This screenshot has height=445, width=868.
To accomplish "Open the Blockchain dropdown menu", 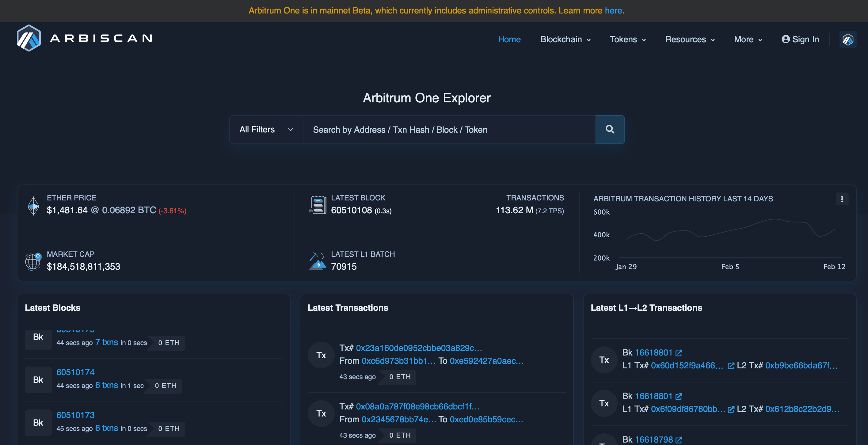I will tap(565, 40).
